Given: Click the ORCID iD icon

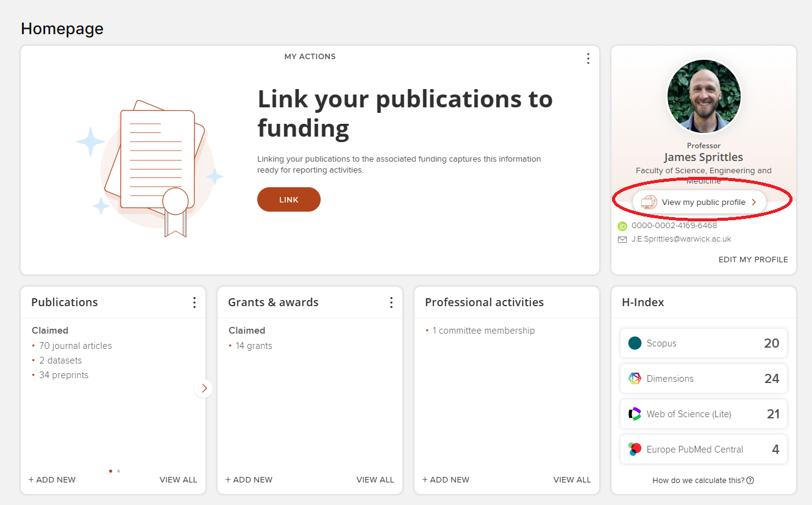Looking at the screenshot, I should pyautogui.click(x=622, y=226).
